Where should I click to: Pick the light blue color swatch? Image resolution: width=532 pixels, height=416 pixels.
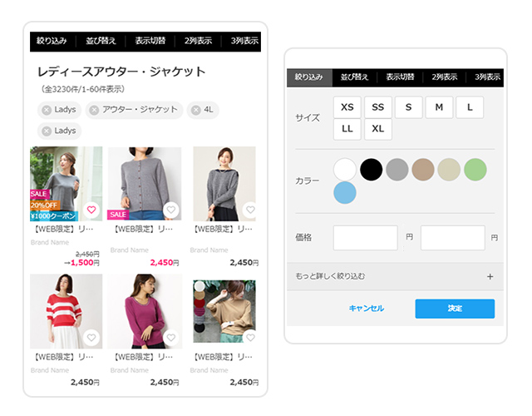point(345,192)
